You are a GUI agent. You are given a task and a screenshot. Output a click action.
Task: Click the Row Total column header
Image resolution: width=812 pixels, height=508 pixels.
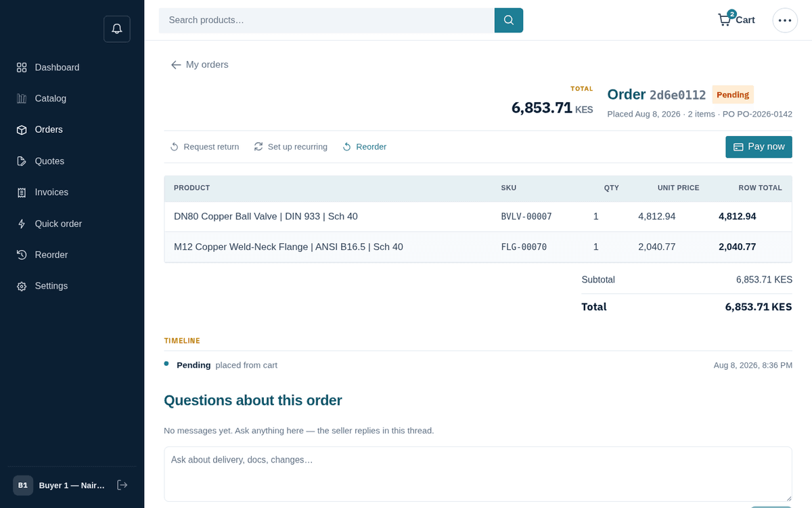[x=760, y=188]
